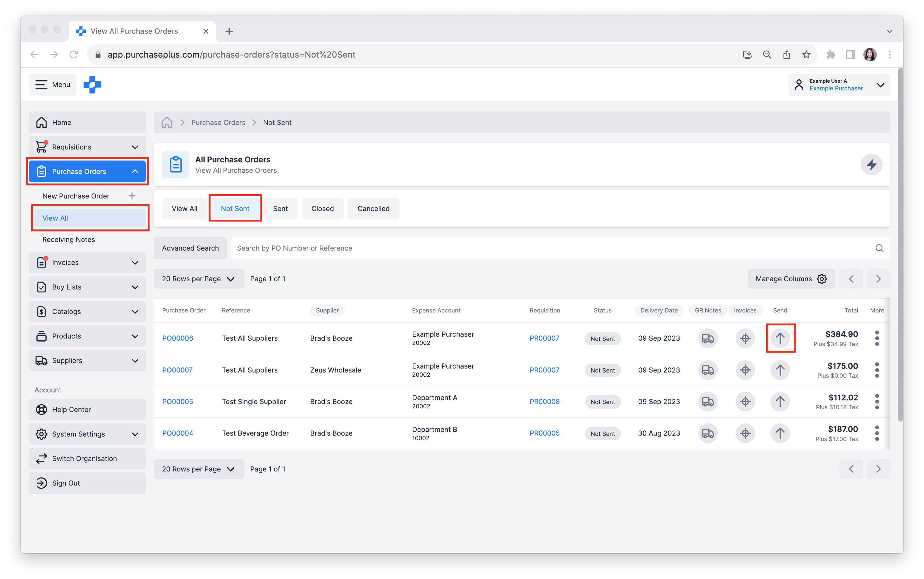This screenshot has height=579, width=924.
Task: Click the GR Notes truck icon for PO00004
Action: (707, 433)
